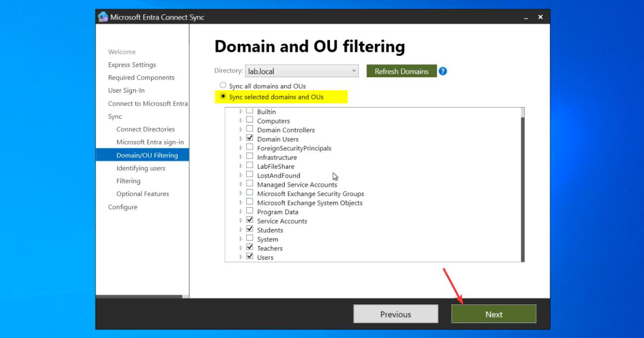Check the LabFileShare checkbox
The width and height of the screenshot is (644, 338).
249,166
